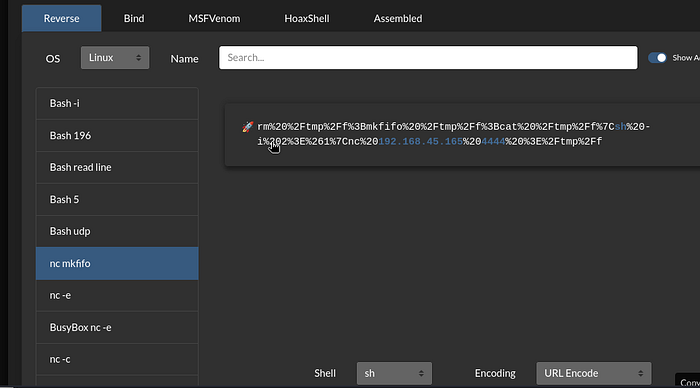Toggle the Show Advanced switch

657,58
